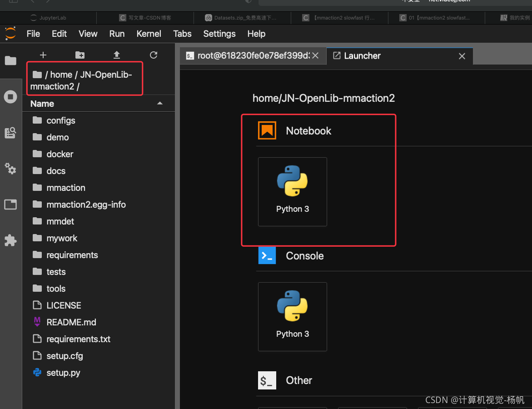Close the root terminal tab
Viewport: 532px width, 409px height.
pos(315,55)
